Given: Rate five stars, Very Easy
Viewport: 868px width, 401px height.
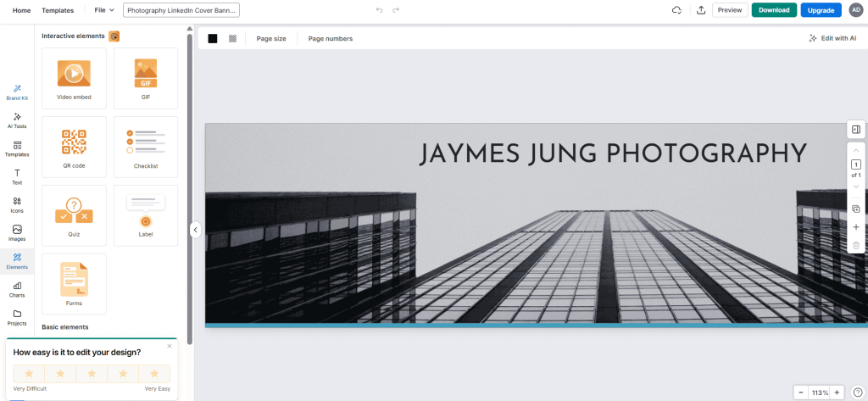Looking at the screenshot, I should click(154, 373).
